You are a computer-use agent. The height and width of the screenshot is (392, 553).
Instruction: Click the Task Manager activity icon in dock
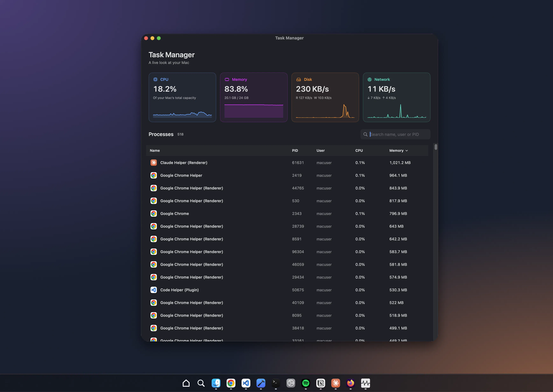366,383
